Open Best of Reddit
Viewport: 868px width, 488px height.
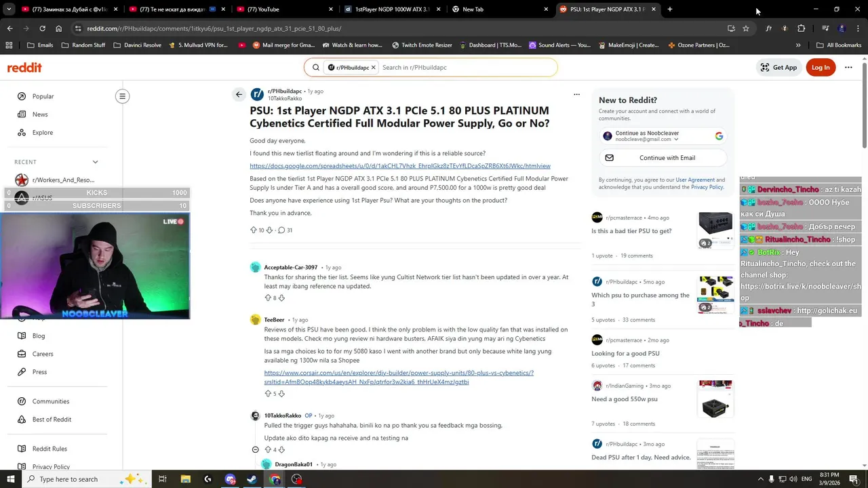pyautogui.click(x=52, y=420)
